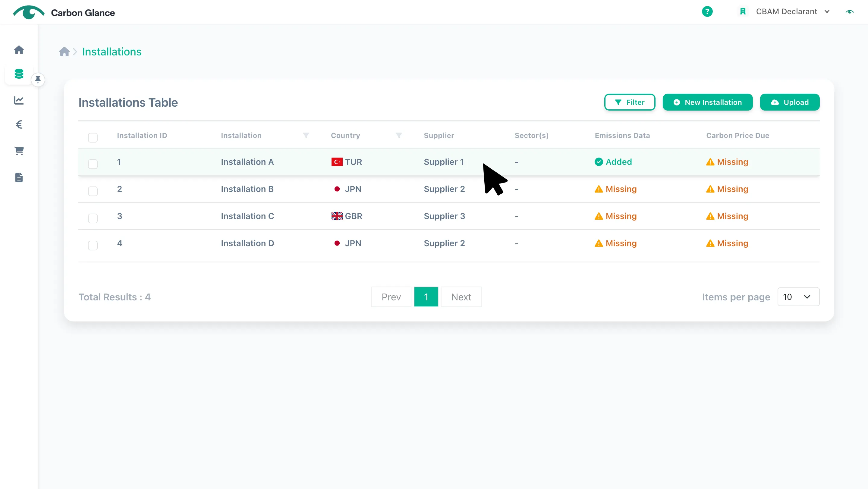Click the Supplier 3 cell
Image resolution: width=868 pixels, height=489 pixels.
444,216
